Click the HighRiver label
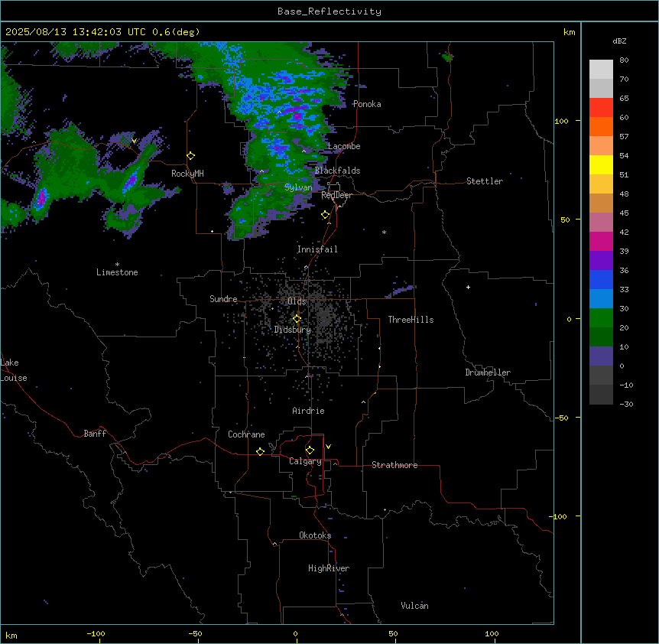The height and width of the screenshot is (644, 659). (x=329, y=568)
